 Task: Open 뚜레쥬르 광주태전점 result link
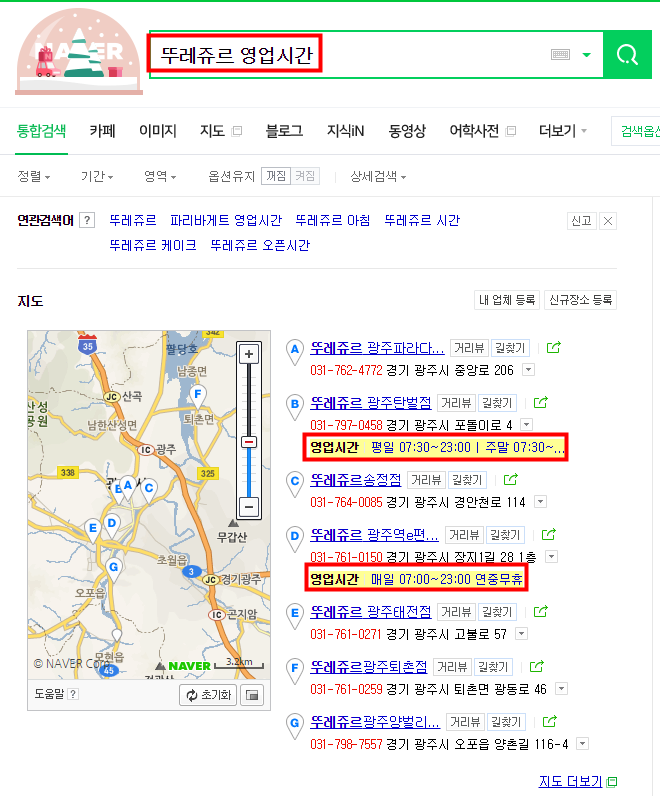pos(371,612)
